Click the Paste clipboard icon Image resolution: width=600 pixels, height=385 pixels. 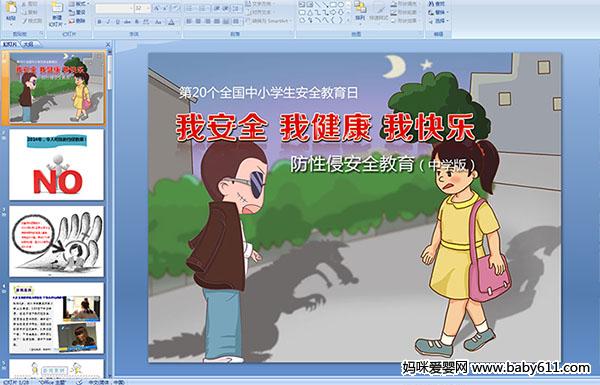click(x=11, y=8)
